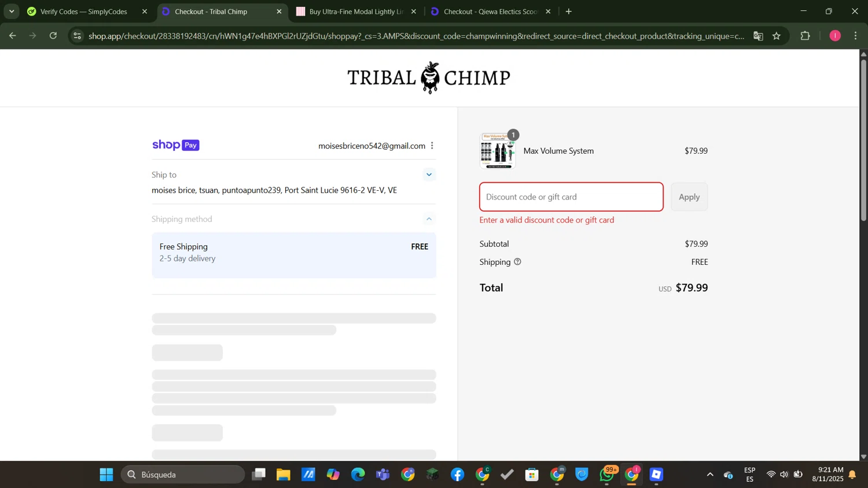Translate this page icon

click(758, 36)
